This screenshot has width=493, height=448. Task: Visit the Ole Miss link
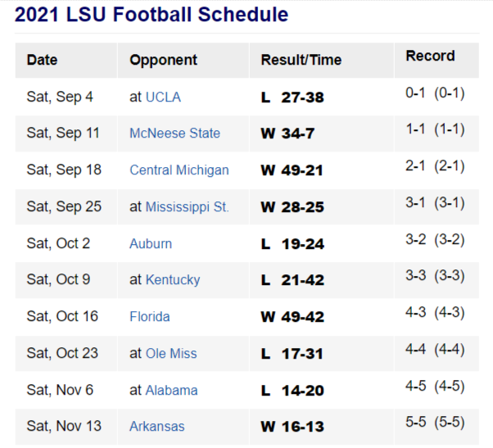171,353
